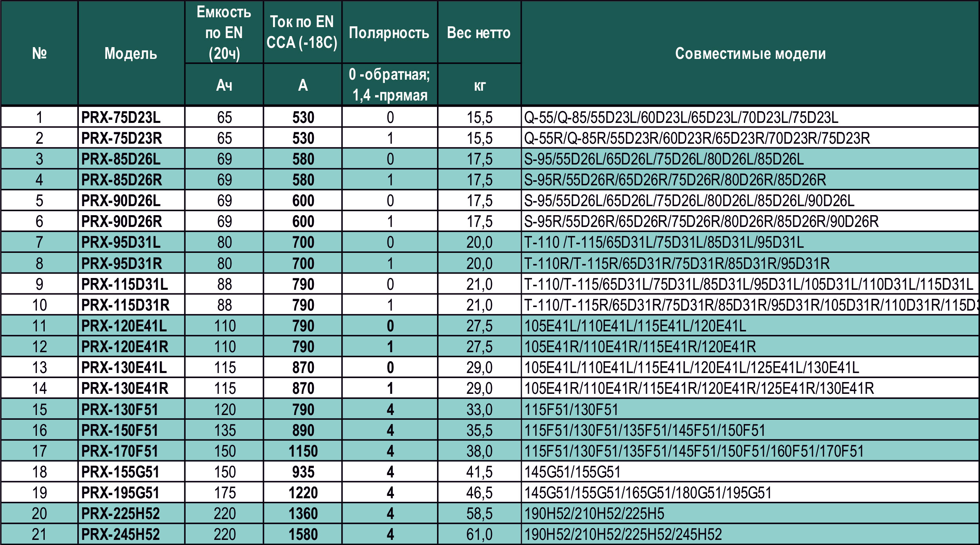Click the 'Вес нетто' header cell

tap(479, 32)
